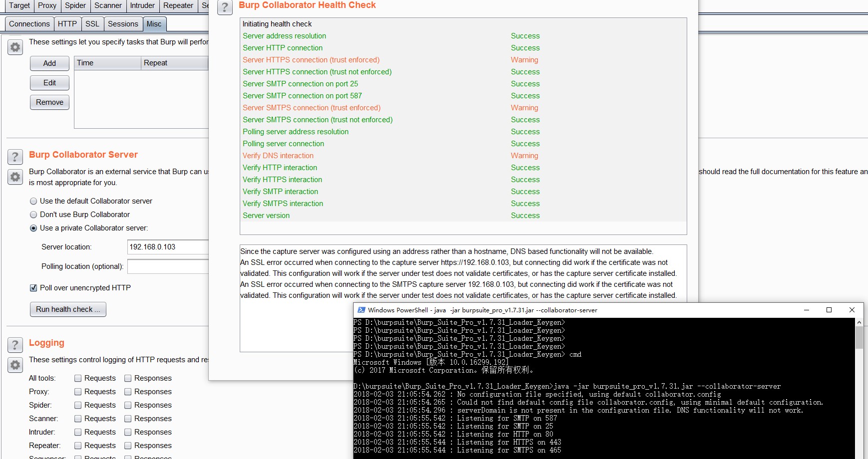Open the HTTP sub-tab
Image resolution: width=868 pixels, height=459 pixels.
click(67, 24)
